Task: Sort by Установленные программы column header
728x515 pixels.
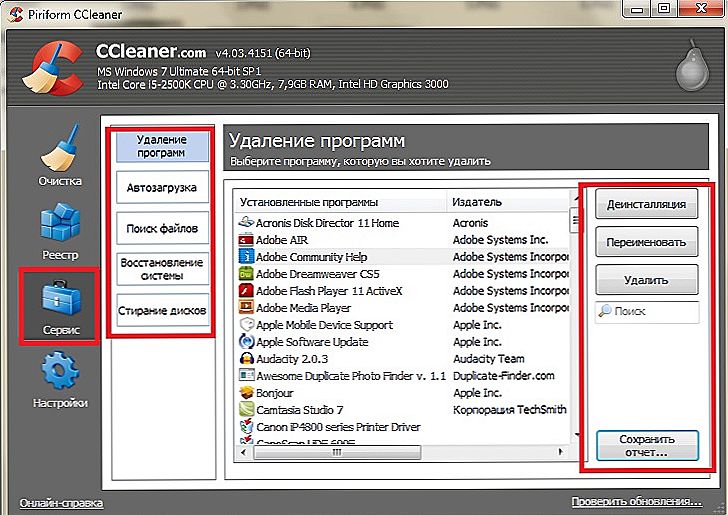Action: click(340, 202)
